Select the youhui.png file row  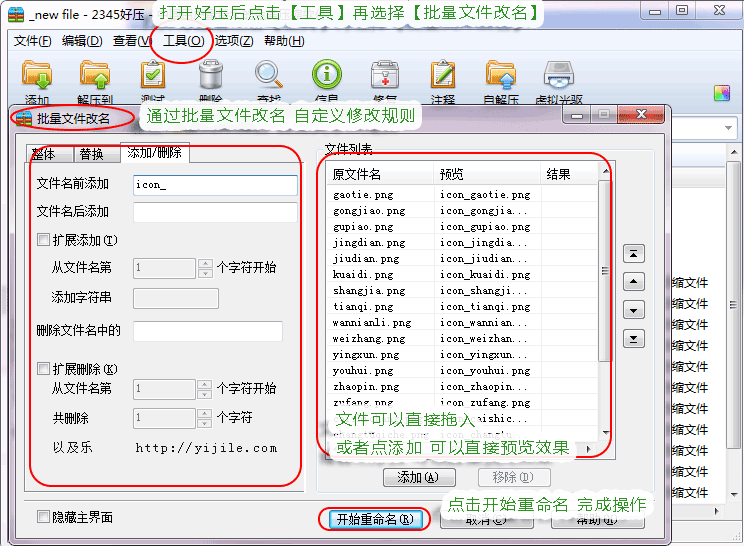click(462, 370)
